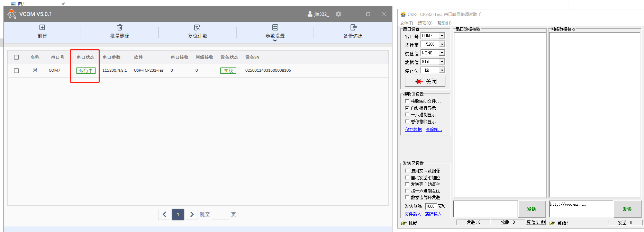
Task: Go to next page arrow
Action: tap(192, 214)
